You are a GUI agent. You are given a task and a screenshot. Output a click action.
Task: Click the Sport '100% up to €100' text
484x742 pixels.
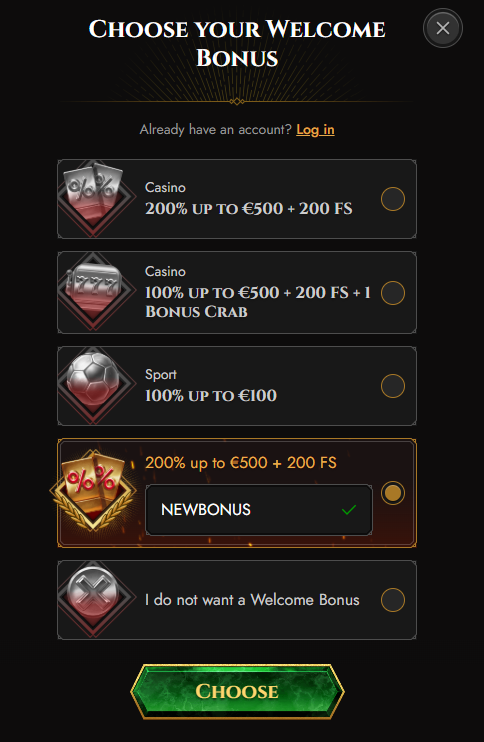tap(211, 396)
